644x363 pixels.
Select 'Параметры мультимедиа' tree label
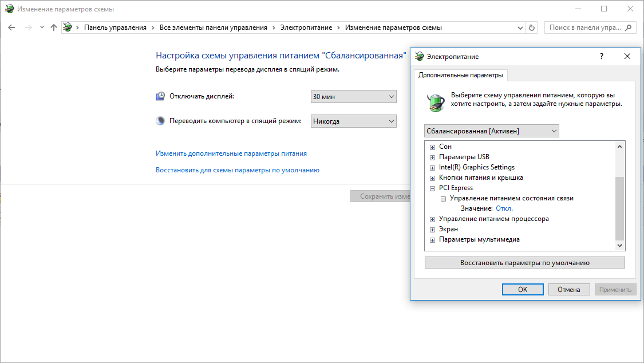(479, 239)
